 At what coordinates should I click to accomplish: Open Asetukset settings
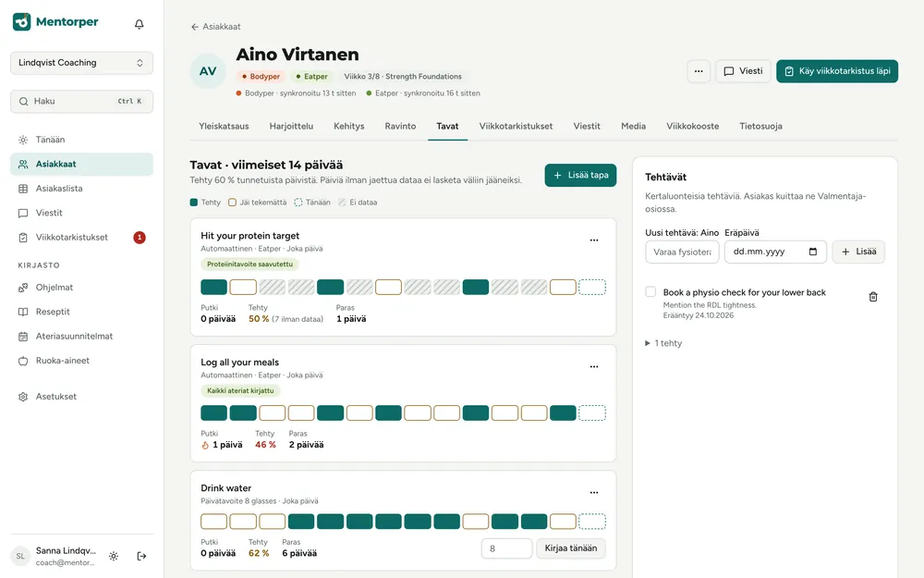[81, 397]
